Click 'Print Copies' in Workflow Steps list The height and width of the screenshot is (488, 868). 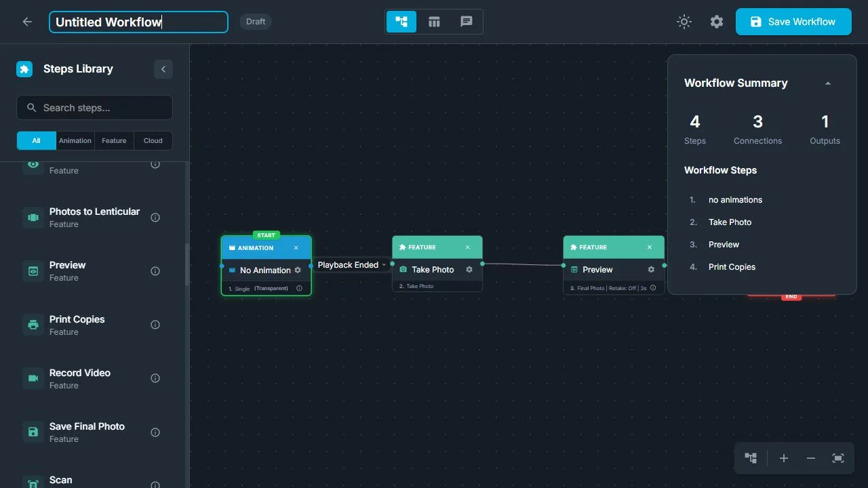[732, 267]
